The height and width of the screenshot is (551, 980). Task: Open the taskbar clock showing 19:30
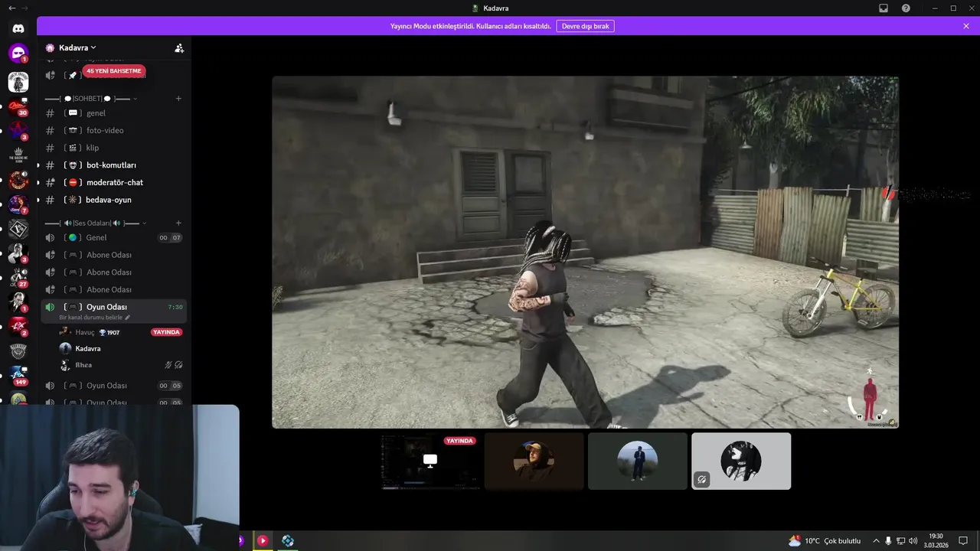tap(936, 541)
